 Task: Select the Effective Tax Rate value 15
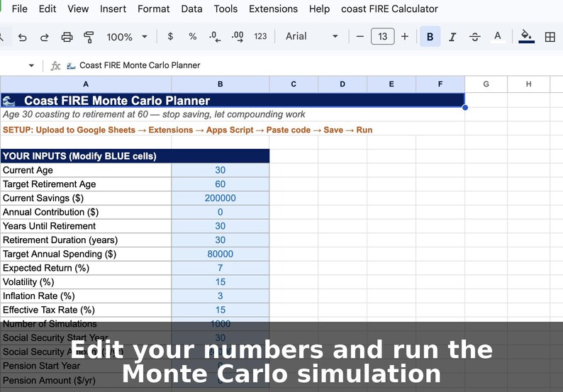220,310
